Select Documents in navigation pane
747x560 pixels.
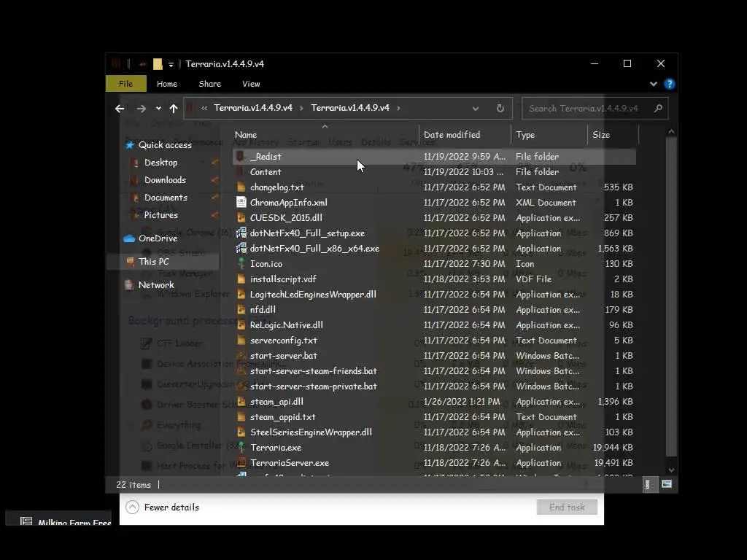point(166,198)
